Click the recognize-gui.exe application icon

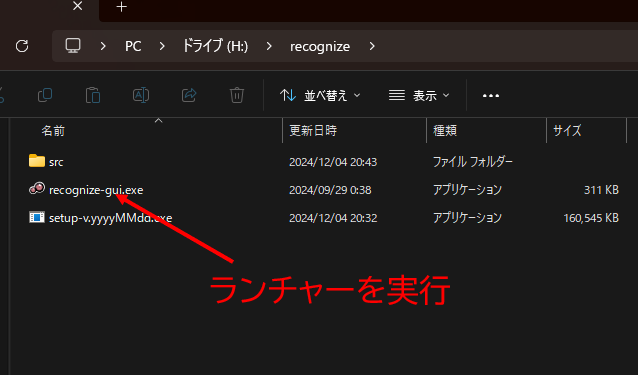(x=37, y=188)
